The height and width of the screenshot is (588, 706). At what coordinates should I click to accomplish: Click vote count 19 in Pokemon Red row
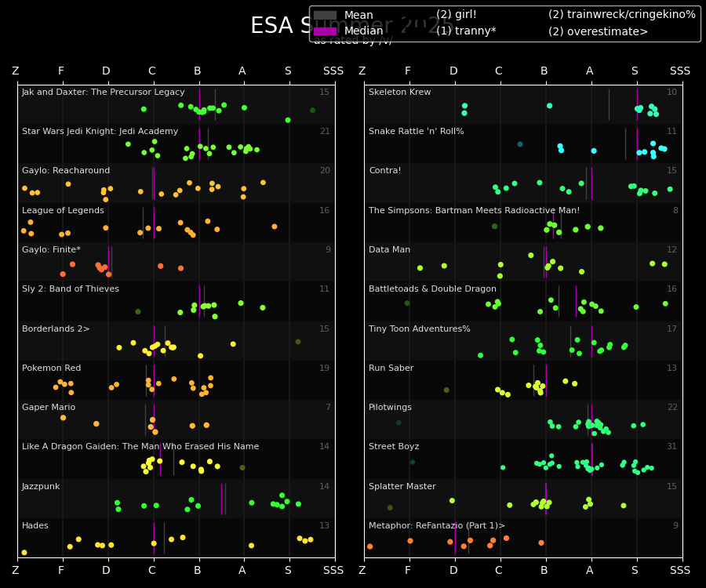325,368
